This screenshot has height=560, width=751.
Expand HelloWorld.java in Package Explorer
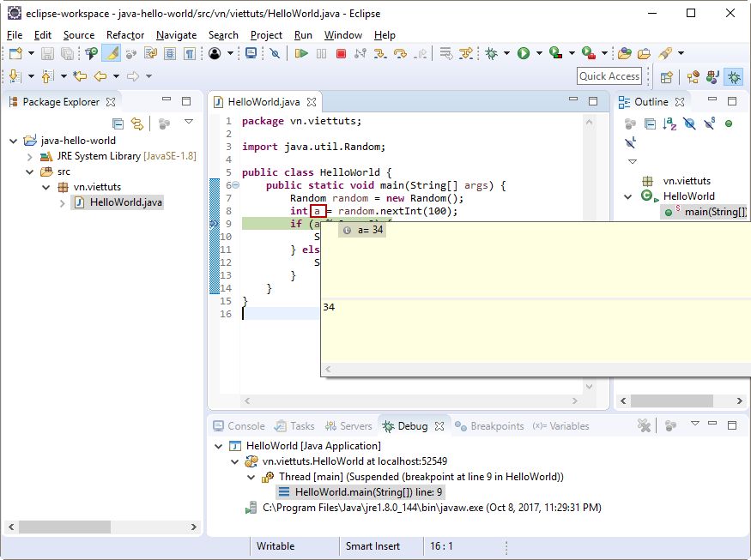point(63,203)
